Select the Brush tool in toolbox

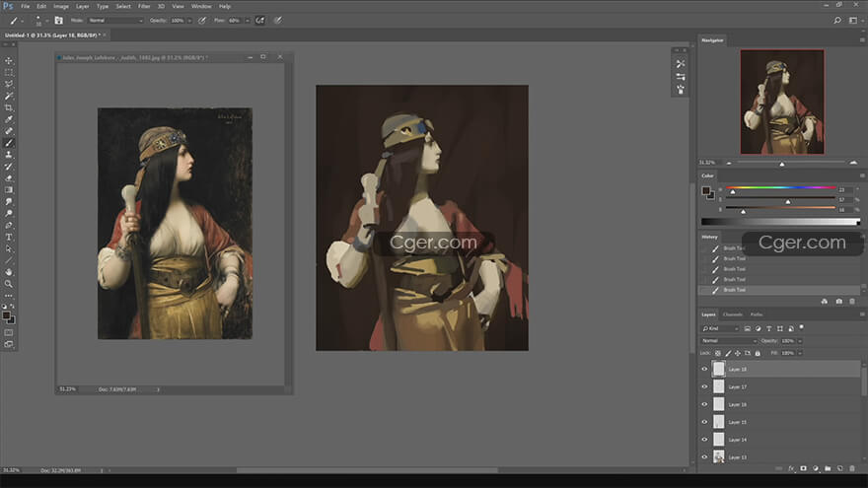click(x=8, y=143)
